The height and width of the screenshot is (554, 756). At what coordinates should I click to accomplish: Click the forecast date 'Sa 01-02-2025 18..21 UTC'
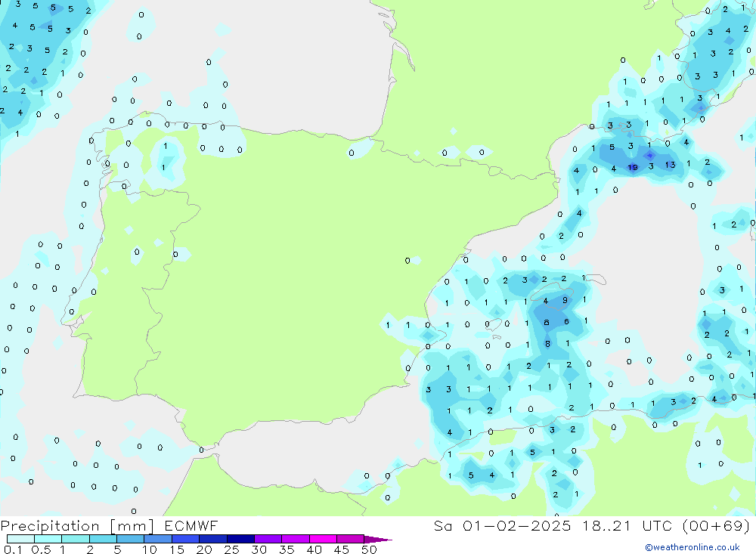(553, 526)
